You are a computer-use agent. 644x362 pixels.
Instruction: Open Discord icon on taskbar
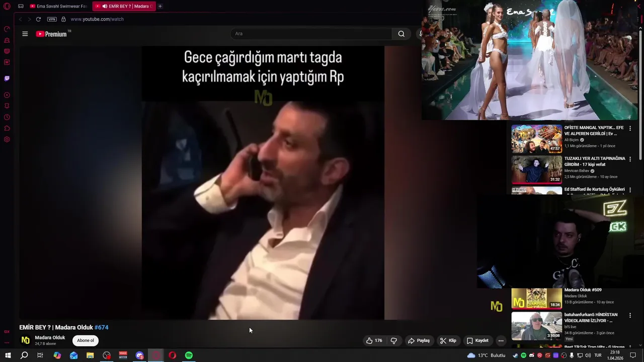tap(139, 355)
